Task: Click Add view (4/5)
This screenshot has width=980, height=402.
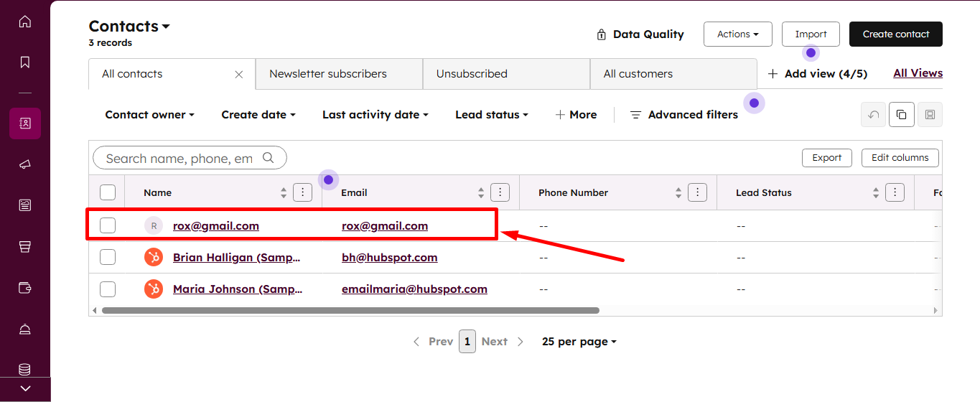Action: tap(818, 74)
